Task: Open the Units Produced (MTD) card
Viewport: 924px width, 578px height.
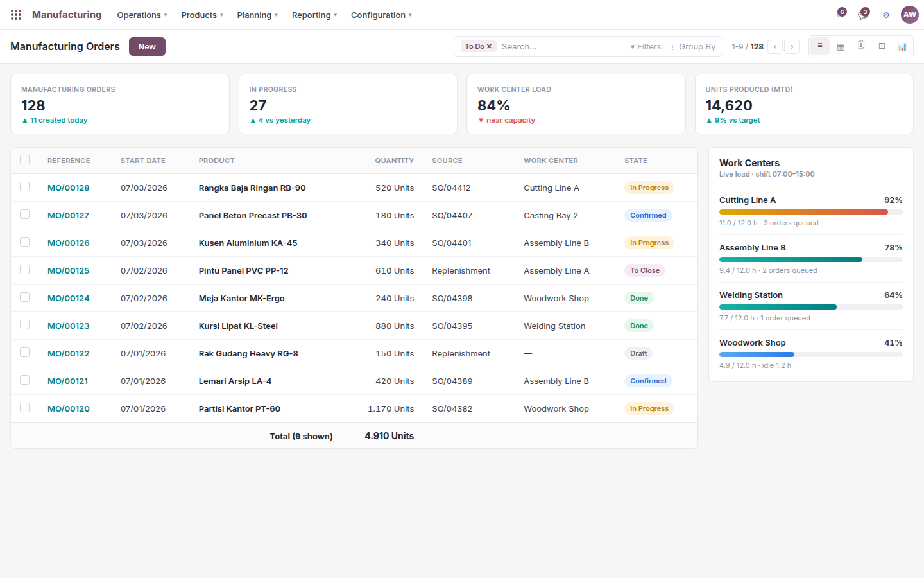Action: coord(804,104)
